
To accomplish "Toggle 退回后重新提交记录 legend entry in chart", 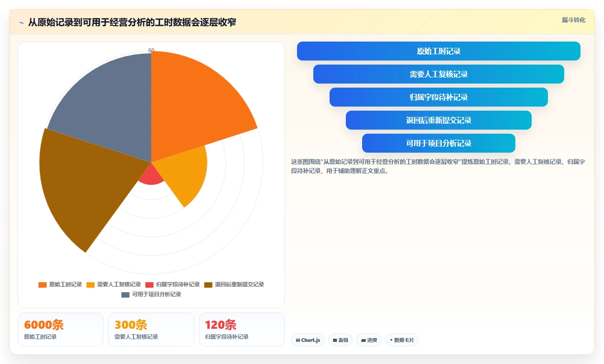I will tap(234, 285).
